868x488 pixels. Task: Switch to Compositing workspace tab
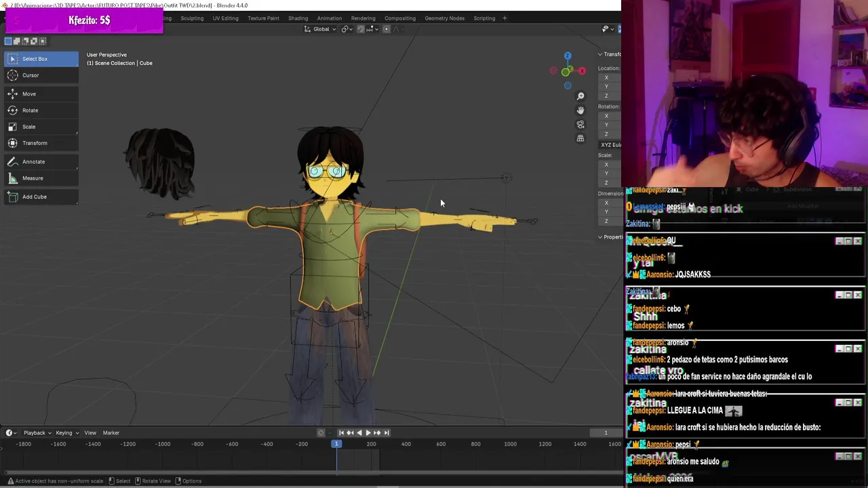(x=400, y=18)
